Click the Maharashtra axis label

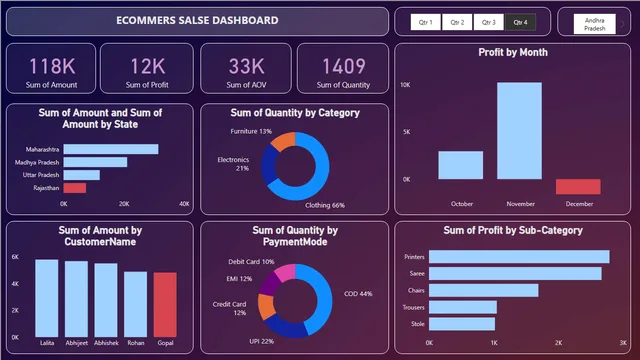click(42, 149)
